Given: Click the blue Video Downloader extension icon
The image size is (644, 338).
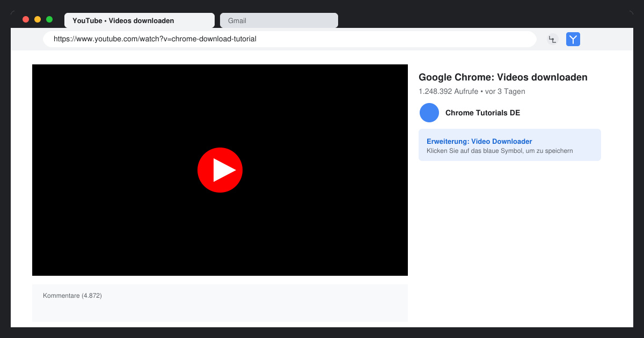Looking at the screenshot, I should pyautogui.click(x=573, y=39).
